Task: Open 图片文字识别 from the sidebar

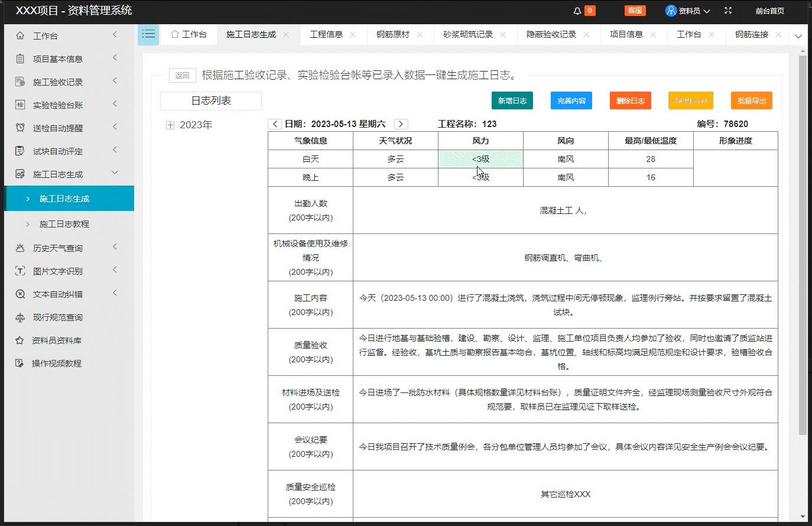Action: pyautogui.click(x=21, y=271)
